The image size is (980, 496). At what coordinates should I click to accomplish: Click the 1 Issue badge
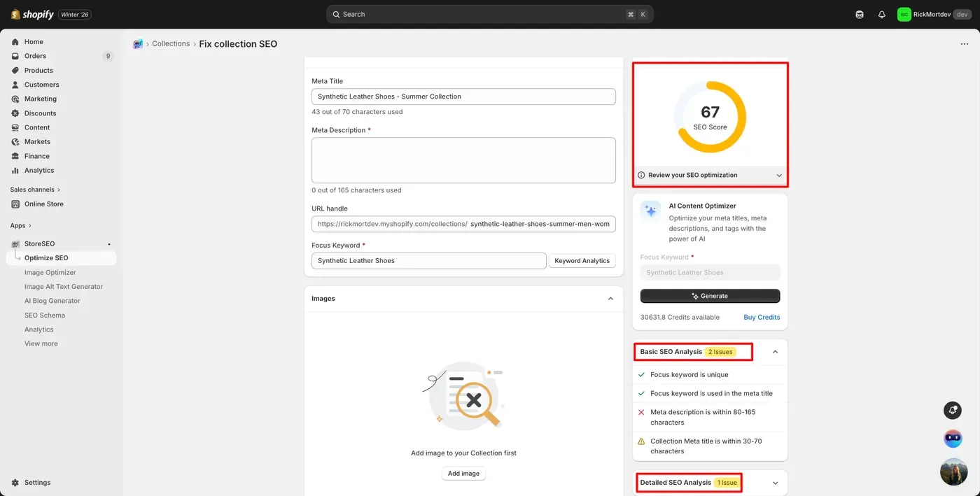727,483
